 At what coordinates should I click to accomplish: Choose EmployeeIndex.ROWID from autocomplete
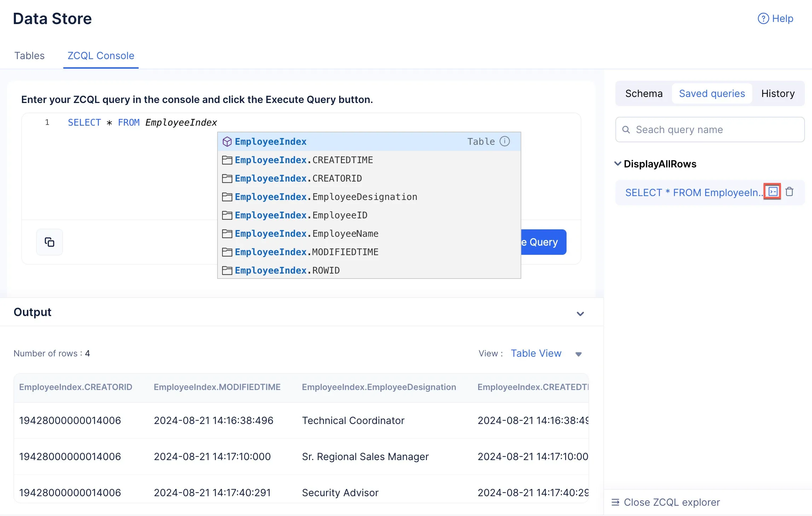point(369,270)
